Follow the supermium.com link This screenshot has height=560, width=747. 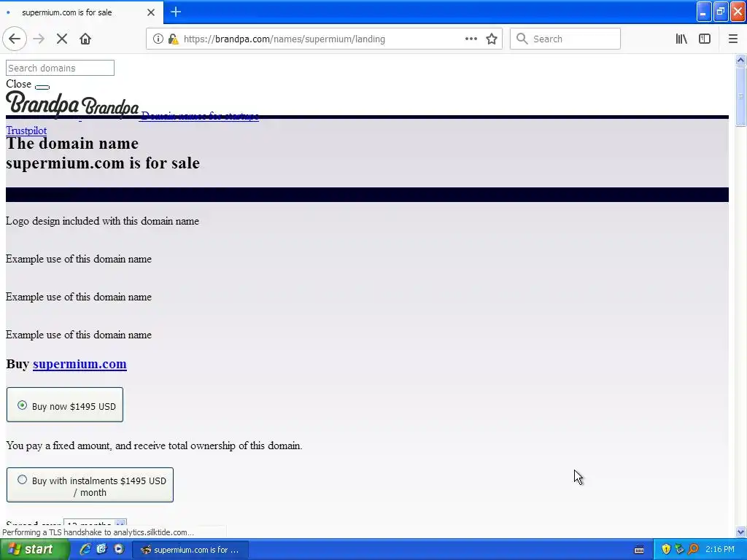(x=80, y=364)
